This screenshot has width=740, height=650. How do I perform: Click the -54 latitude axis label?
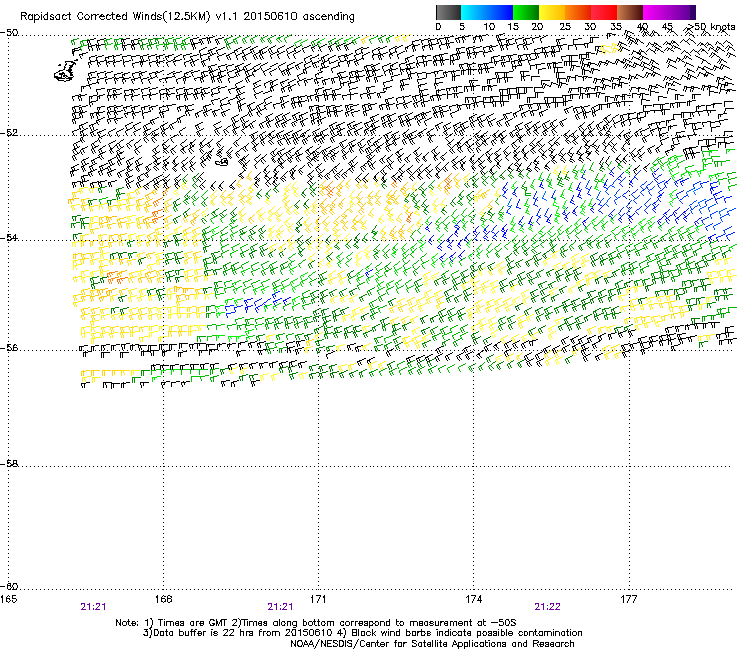(9, 237)
